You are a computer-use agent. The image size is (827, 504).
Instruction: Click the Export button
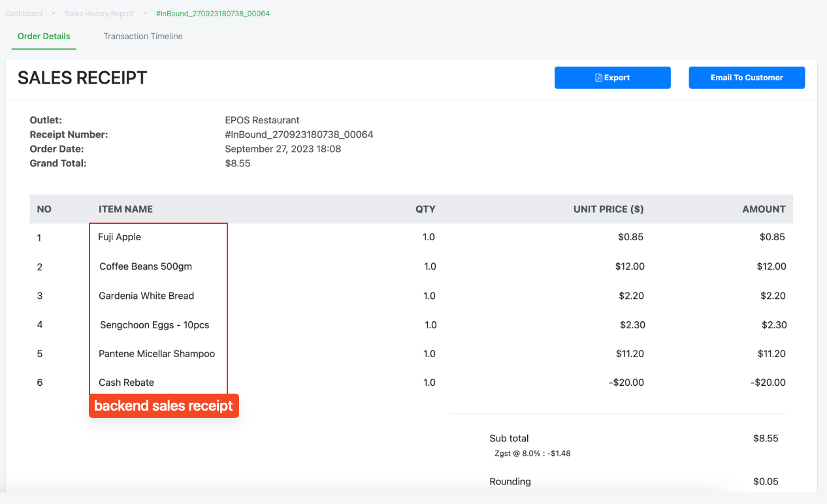[x=612, y=78]
